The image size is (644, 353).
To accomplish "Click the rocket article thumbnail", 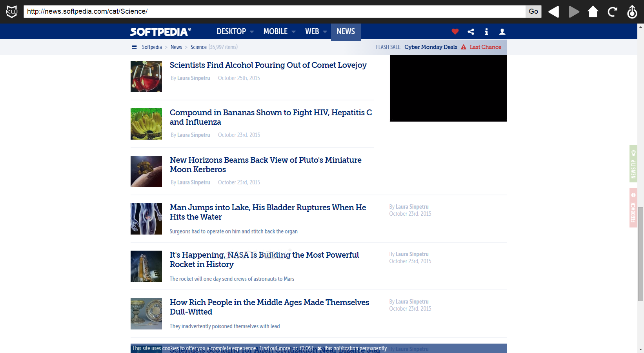I will pyautogui.click(x=146, y=266).
